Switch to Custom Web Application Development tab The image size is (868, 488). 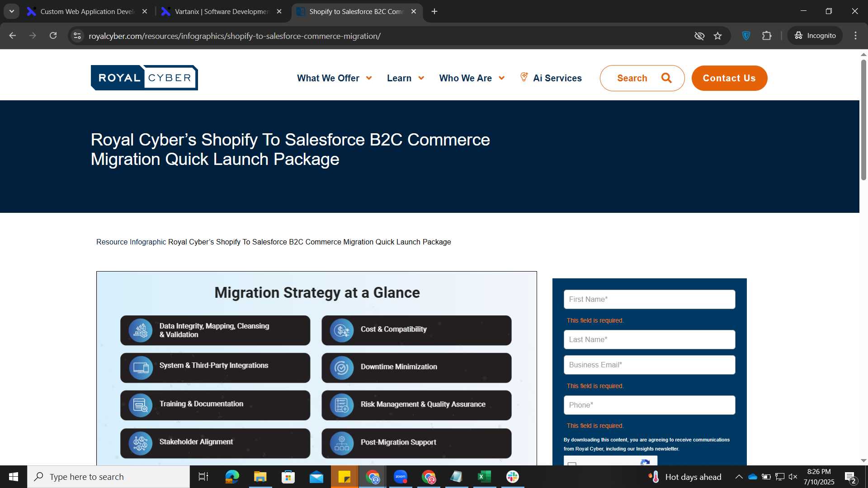87,11
